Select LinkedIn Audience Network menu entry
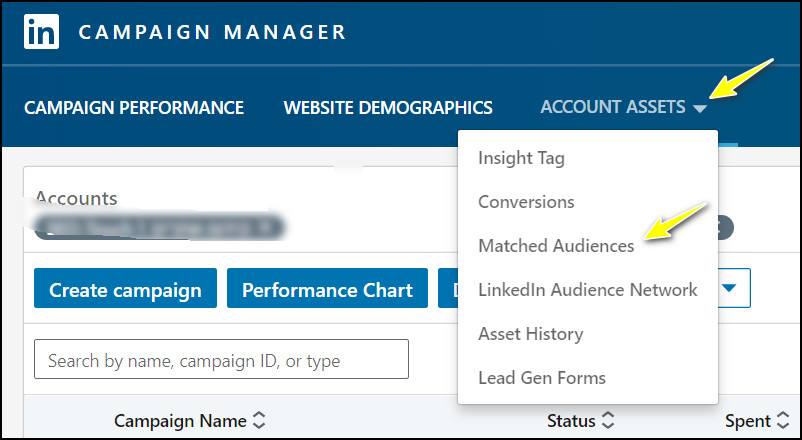This screenshot has height=440, width=802. click(587, 290)
